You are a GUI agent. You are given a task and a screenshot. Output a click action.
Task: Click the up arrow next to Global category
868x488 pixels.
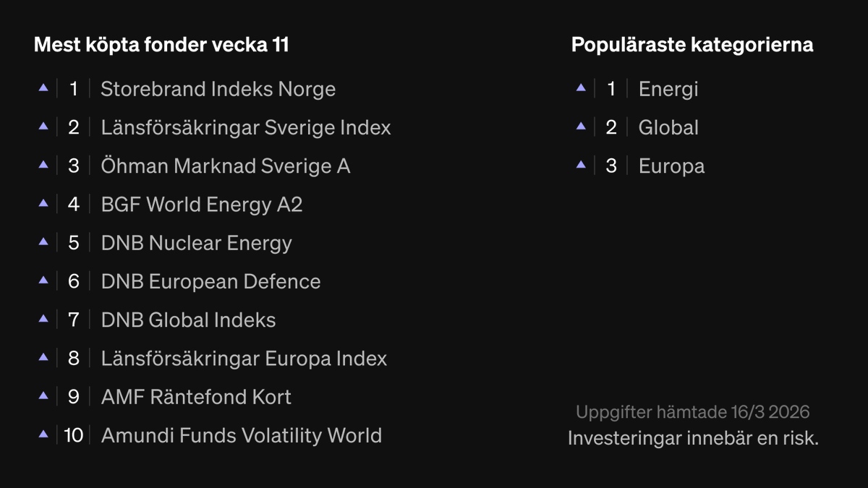(581, 126)
